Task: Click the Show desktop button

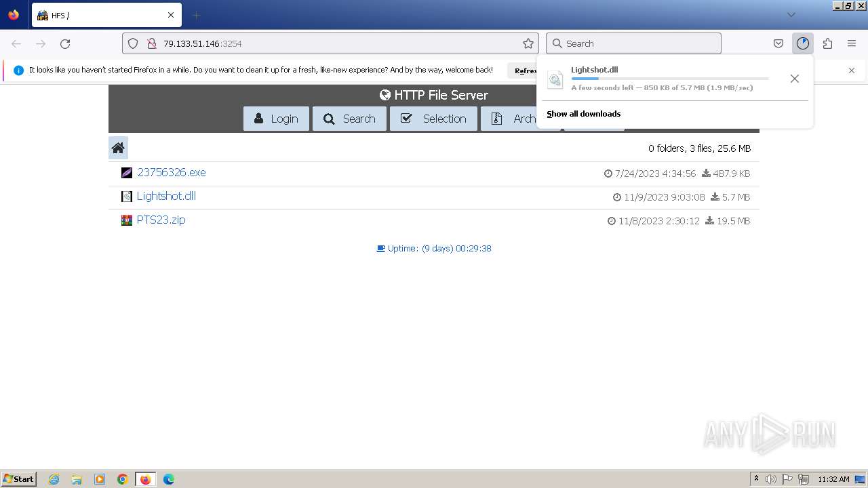Action: pos(861,479)
